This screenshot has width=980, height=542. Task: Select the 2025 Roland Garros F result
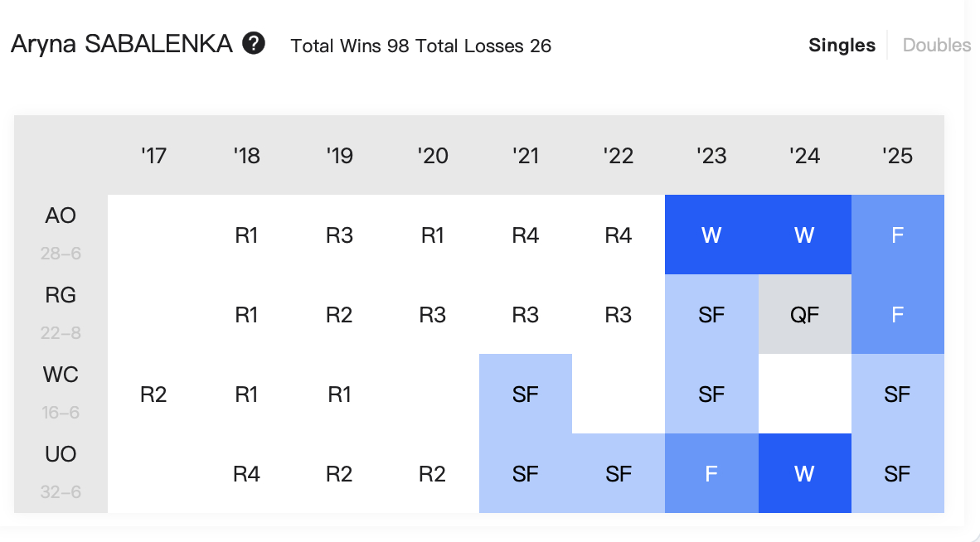(897, 314)
